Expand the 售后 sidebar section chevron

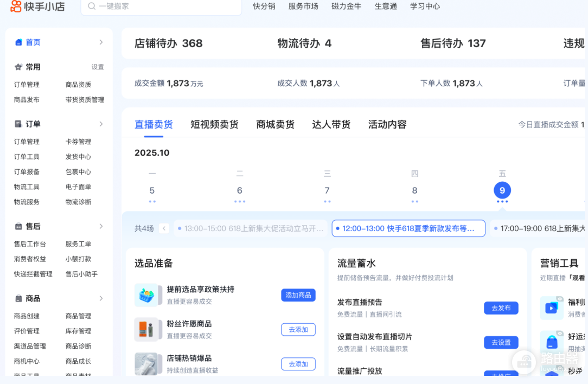pos(101,226)
